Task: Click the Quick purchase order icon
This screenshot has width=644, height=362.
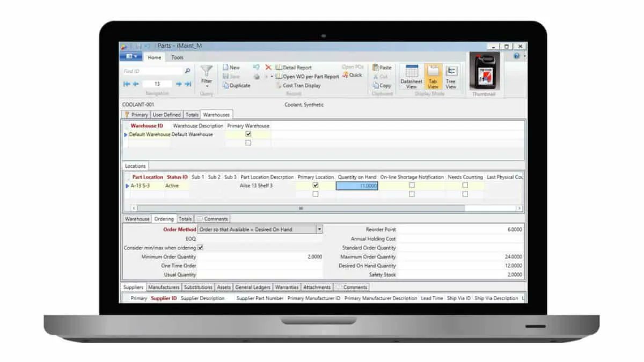Action: point(352,76)
